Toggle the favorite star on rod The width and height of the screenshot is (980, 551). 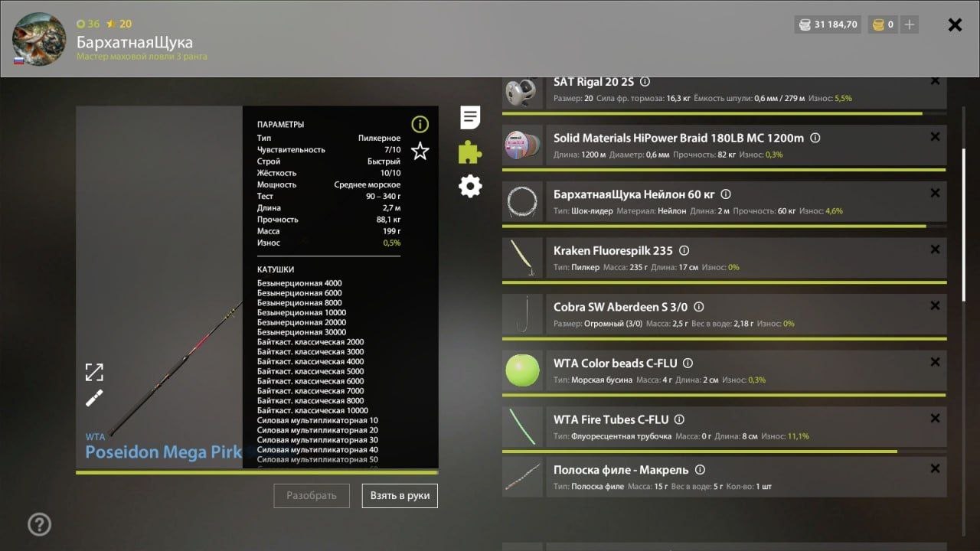coord(420,151)
